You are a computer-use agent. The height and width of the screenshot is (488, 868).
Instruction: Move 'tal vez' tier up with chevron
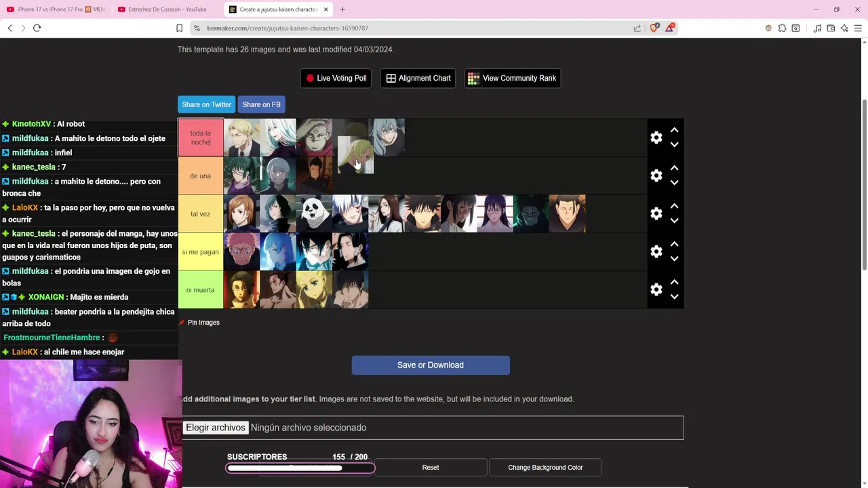click(674, 206)
